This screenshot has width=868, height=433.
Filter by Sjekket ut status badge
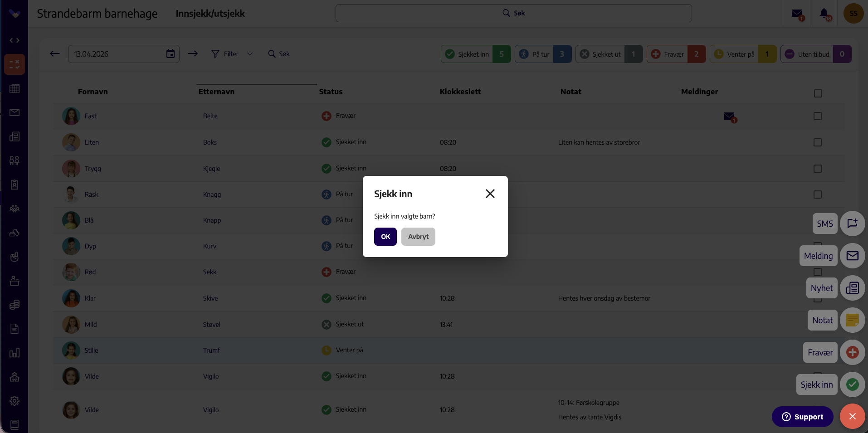pyautogui.click(x=609, y=54)
